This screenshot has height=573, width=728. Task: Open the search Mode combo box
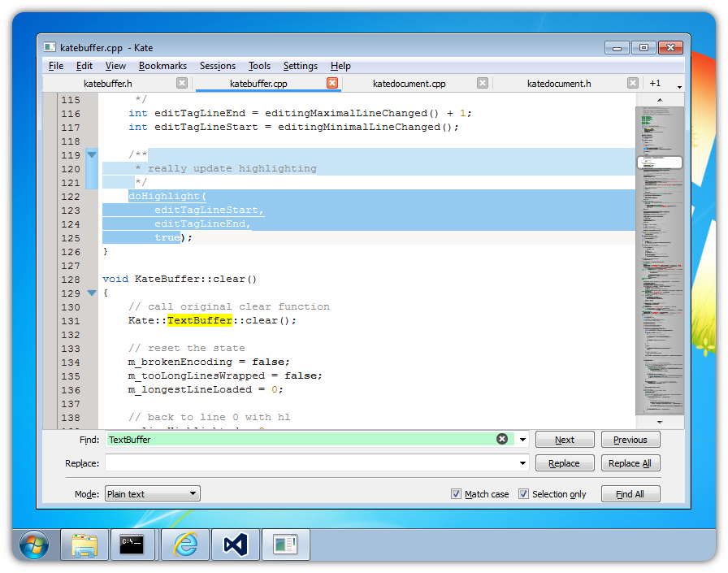(x=153, y=493)
